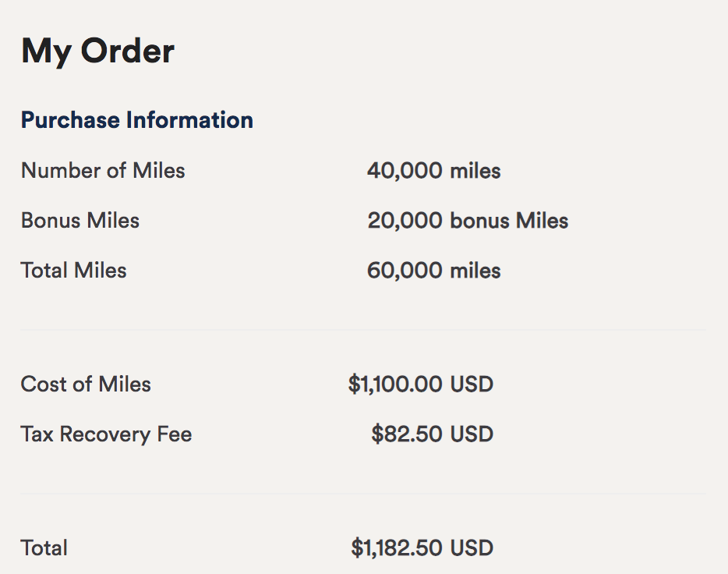Screen dimensions: 728x574
Task: Click the words 'bonus Miles' after 20,000
Action: coord(509,221)
